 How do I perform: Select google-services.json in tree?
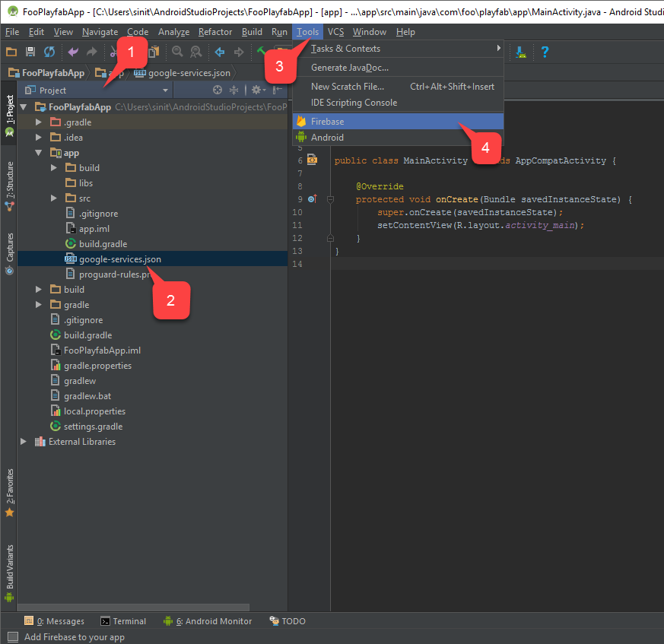coord(152,259)
